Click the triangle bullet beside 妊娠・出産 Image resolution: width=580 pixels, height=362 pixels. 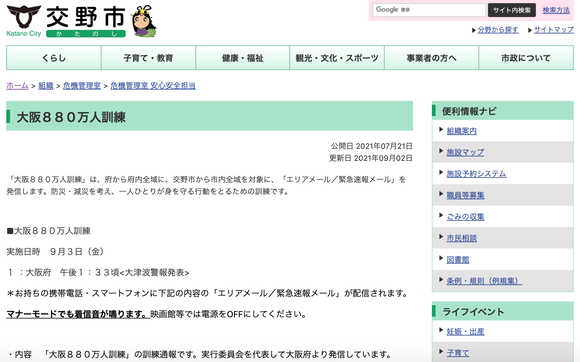pos(441,330)
